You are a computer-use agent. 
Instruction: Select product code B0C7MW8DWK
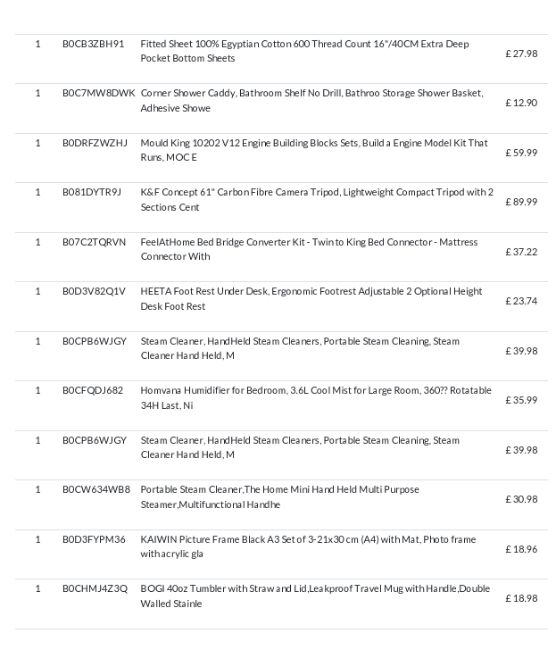[99, 93]
